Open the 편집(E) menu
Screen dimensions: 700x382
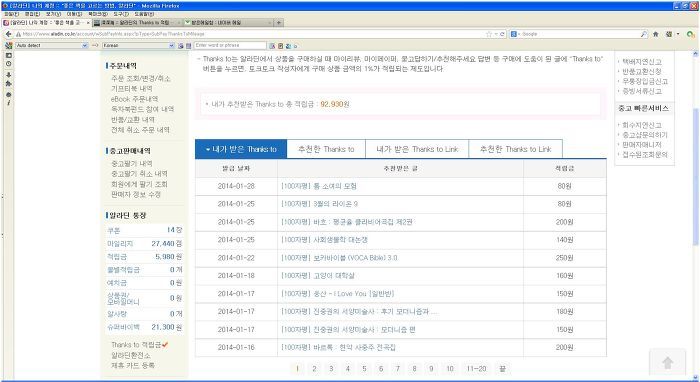coord(33,14)
